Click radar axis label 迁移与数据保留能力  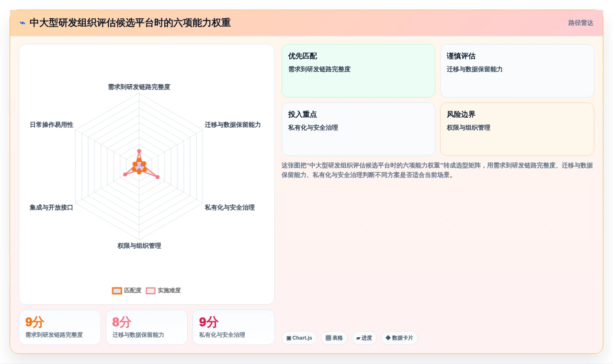tap(233, 125)
